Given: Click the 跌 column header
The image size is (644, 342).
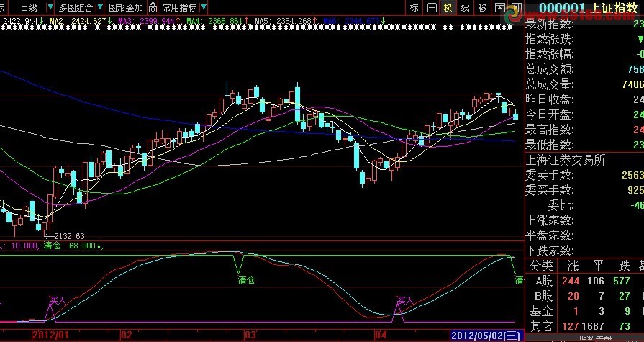Looking at the screenshot, I should (x=624, y=266).
